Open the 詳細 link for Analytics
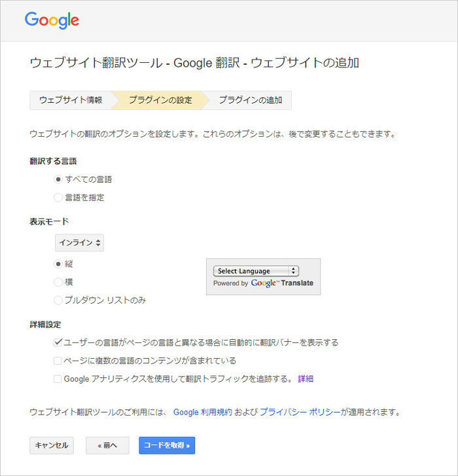Viewport: 458px width, 476px height. click(306, 379)
